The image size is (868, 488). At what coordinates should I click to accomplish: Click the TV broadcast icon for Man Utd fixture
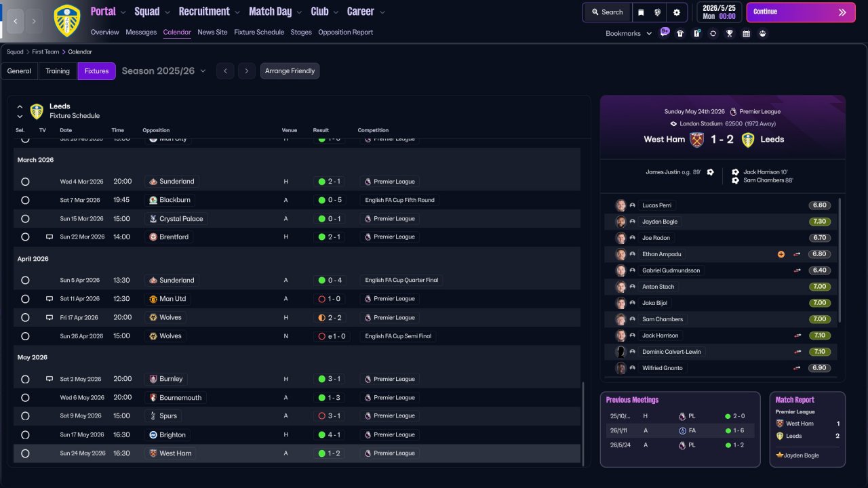coord(50,299)
